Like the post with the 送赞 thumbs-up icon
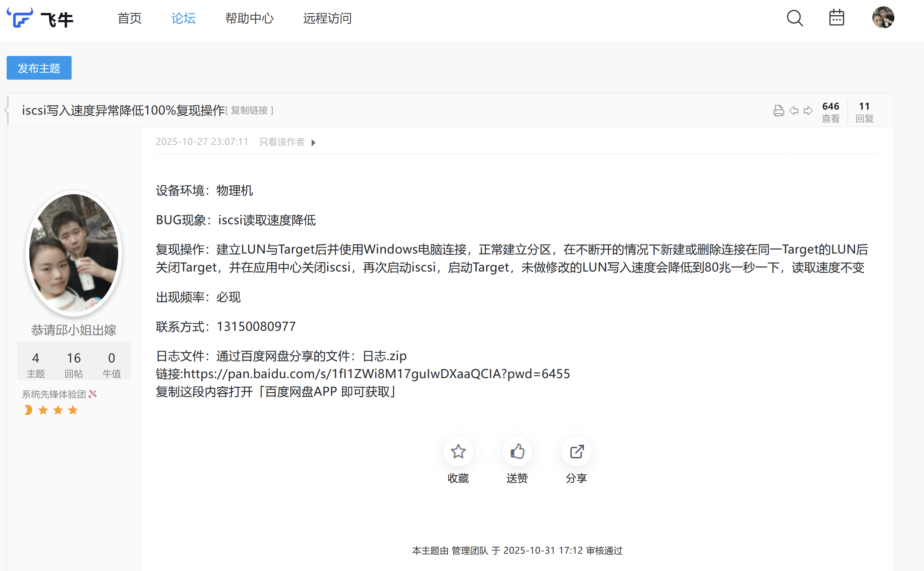Image resolution: width=924 pixels, height=571 pixels. (517, 451)
